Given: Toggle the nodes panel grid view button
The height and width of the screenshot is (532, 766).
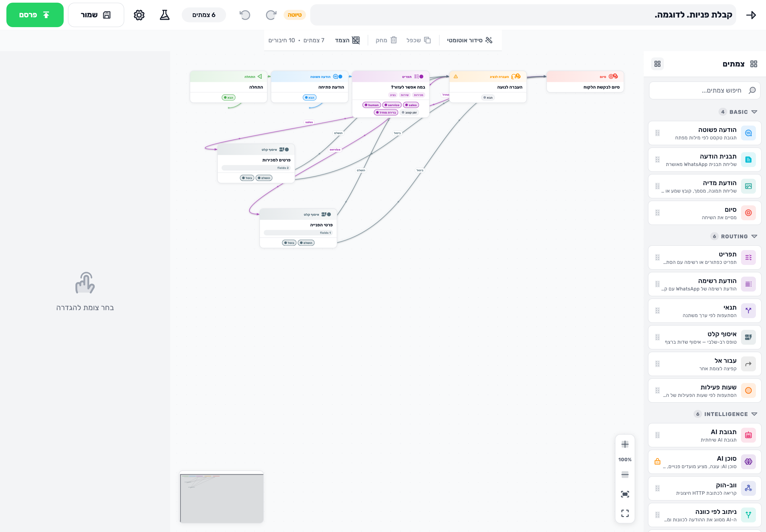Looking at the screenshot, I should (657, 64).
